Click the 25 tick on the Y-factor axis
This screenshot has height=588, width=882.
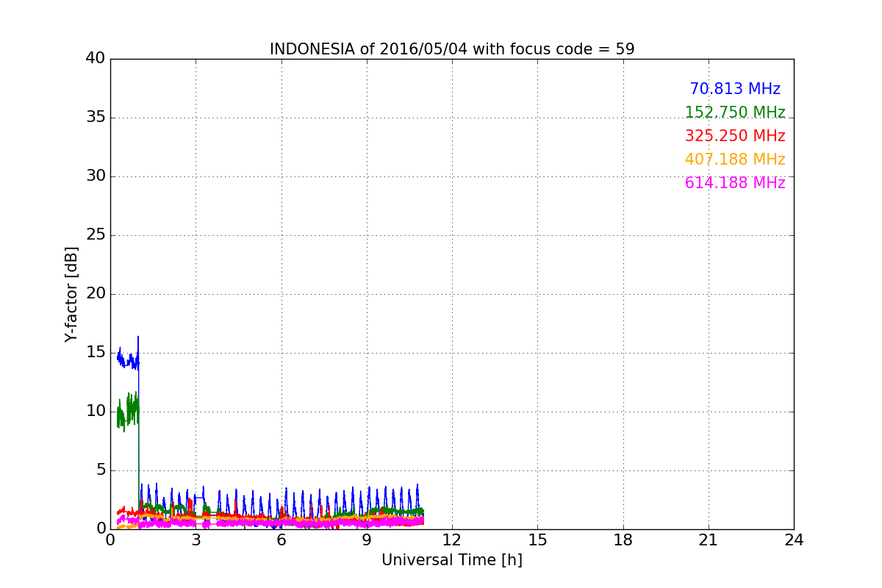coord(96,235)
